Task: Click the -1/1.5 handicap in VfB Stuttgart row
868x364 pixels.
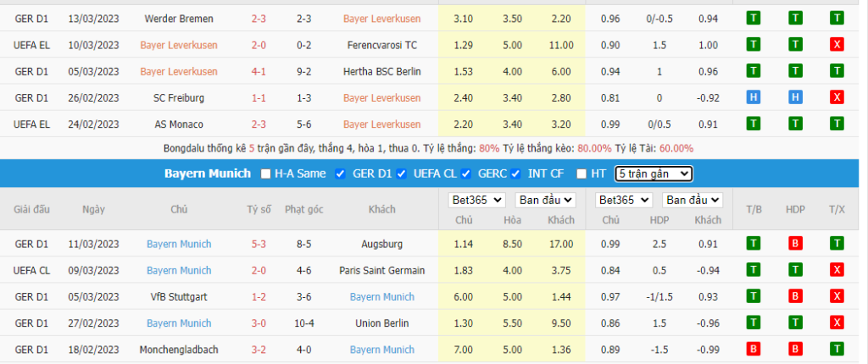Action: (659, 297)
